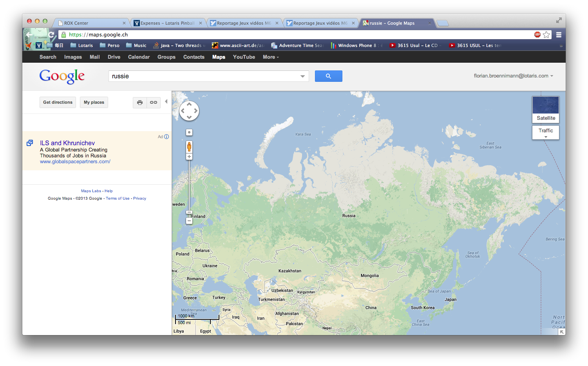The height and width of the screenshot is (366, 588).
Task: Expand the More menu in Google bar
Action: click(x=271, y=57)
